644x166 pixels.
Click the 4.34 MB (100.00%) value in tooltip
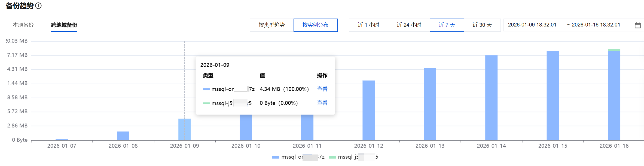(x=284, y=89)
